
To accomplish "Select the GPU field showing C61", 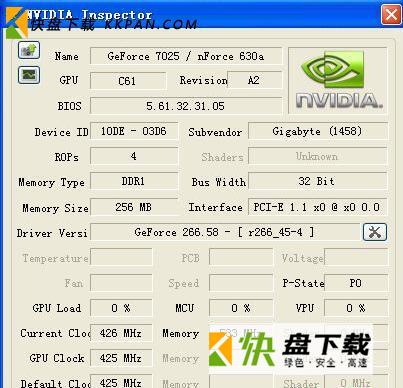I will tap(128, 81).
